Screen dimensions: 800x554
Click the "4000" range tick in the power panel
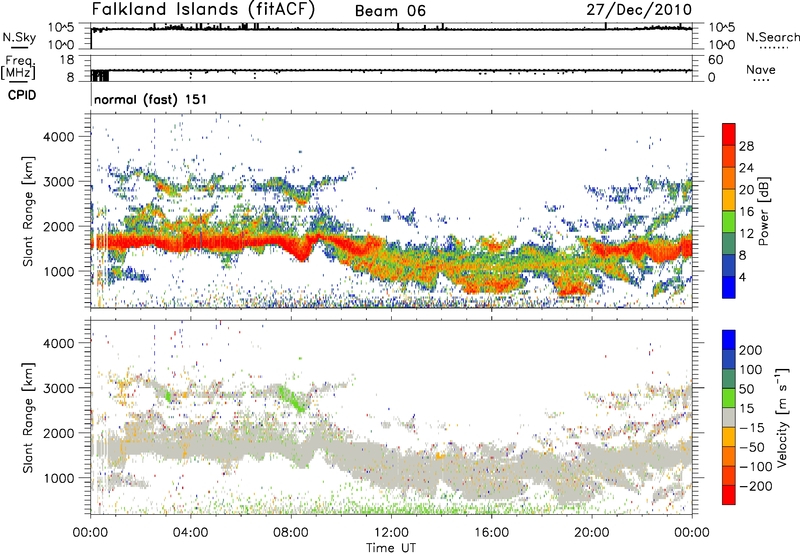pyautogui.click(x=58, y=137)
